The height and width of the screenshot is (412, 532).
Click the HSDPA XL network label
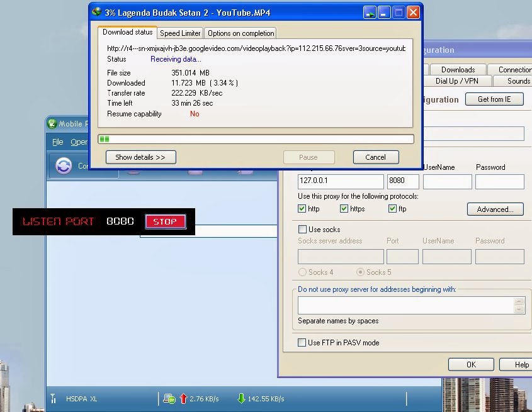click(81, 399)
